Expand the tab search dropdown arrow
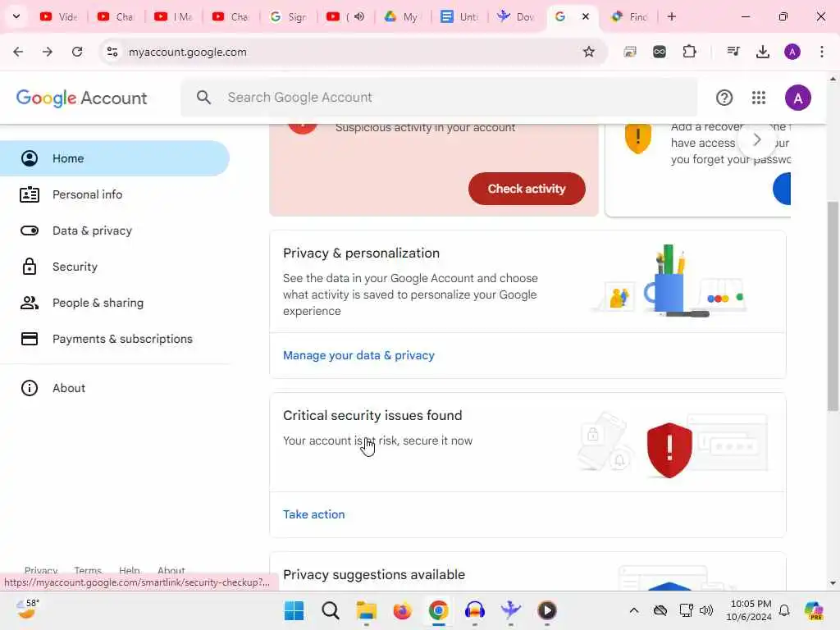This screenshot has width=840, height=630. [x=16, y=16]
